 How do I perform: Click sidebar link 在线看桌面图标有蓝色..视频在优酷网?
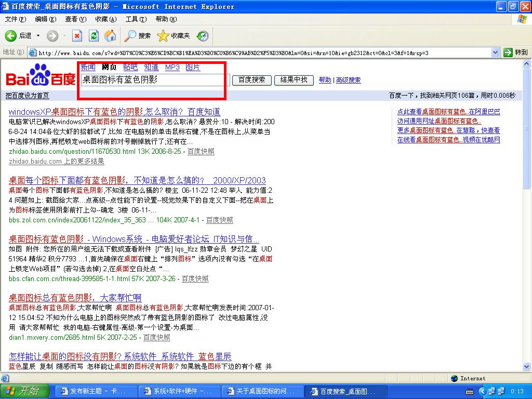coord(448,139)
